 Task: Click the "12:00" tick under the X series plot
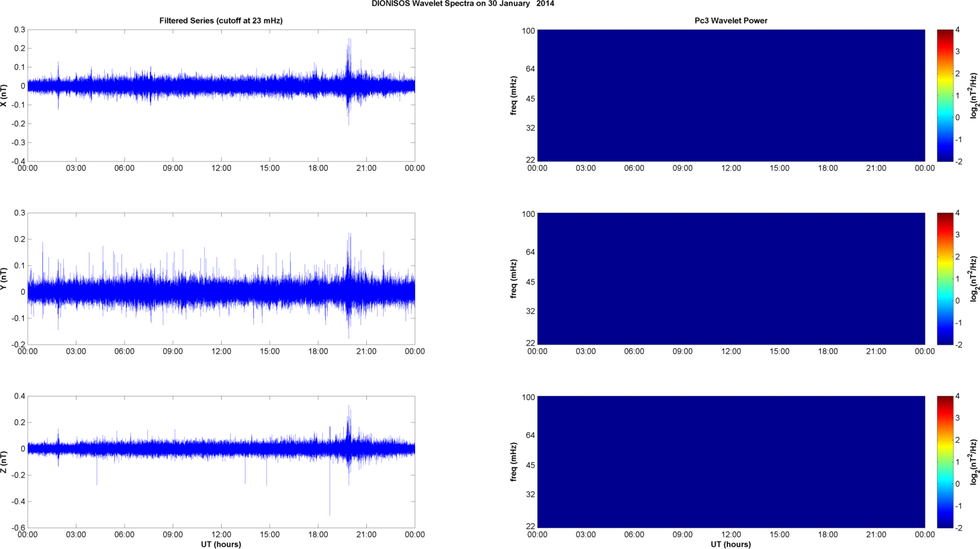[x=221, y=168]
